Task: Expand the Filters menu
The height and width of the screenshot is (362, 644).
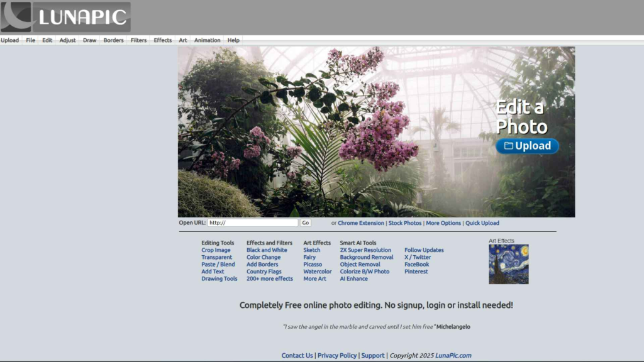Action: (138, 40)
